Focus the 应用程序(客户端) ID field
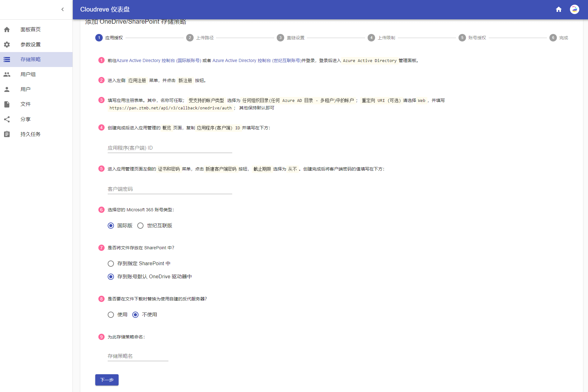The width and height of the screenshot is (588, 392). point(170,148)
